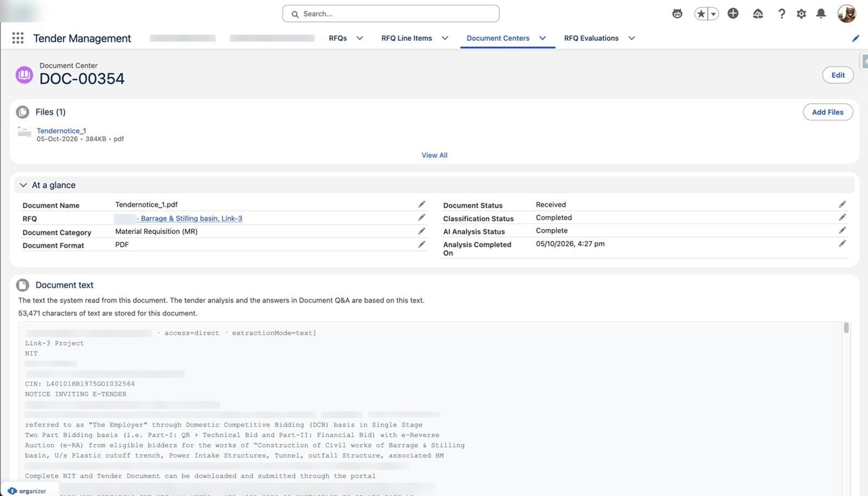The height and width of the screenshot is (496, 868).
Task: Open the Trailhead cloud icon
Action: 758,14
